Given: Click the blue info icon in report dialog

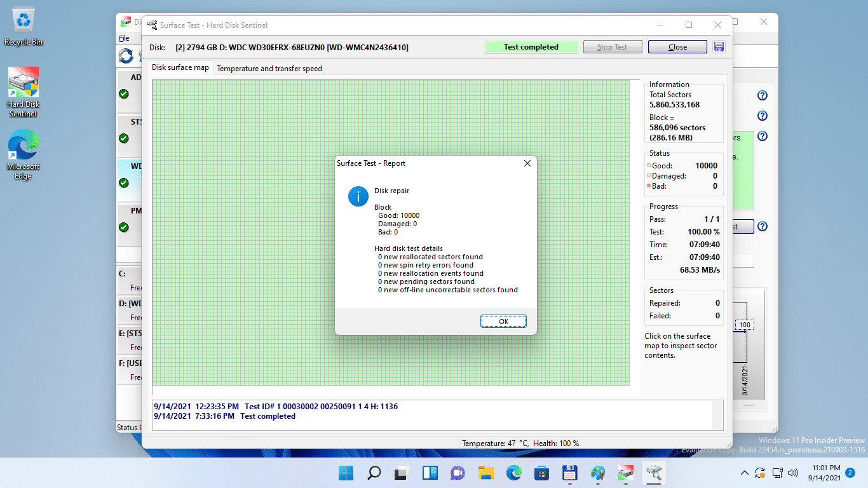Looking at the screenshot, I should click(358, 196).
